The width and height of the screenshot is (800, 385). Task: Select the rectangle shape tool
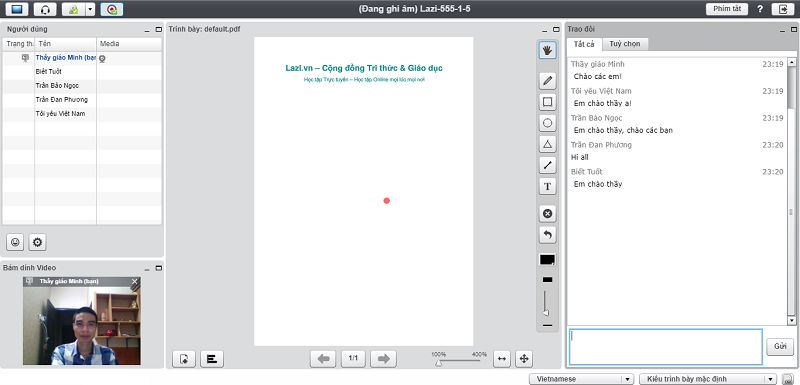(x=547, y=102)
